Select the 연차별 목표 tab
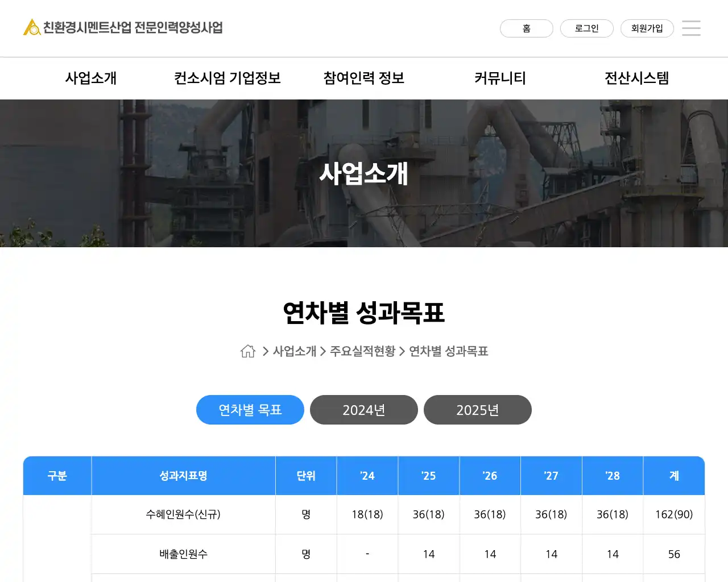This screenshot has width=728, height=582. 250,410
